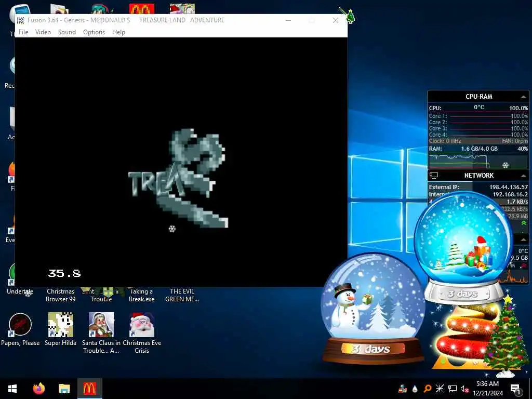Launch Firefox from the taskbar
This screenshot has height=399, width=532.
point(39,389)
